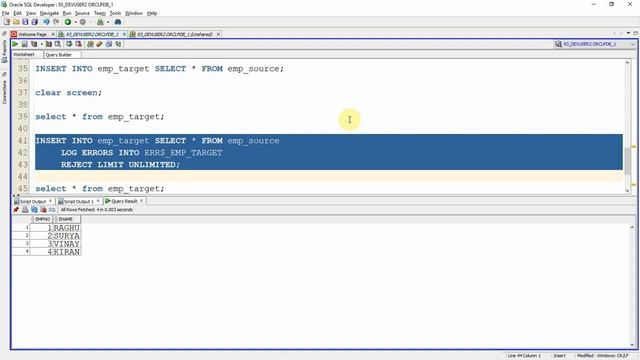This screenshot has height=360, width=640.
Task: Click the Commit icon
Action: point(69,44)
